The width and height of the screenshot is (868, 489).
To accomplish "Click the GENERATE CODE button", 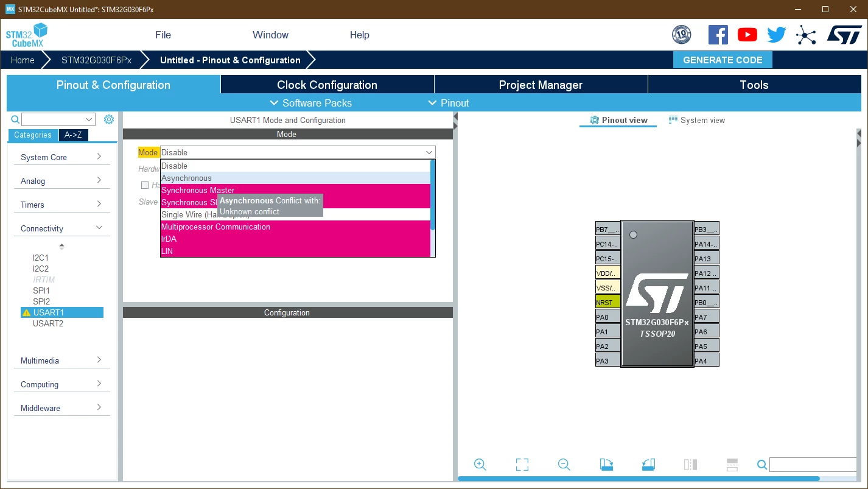I will tap(723, 60).
